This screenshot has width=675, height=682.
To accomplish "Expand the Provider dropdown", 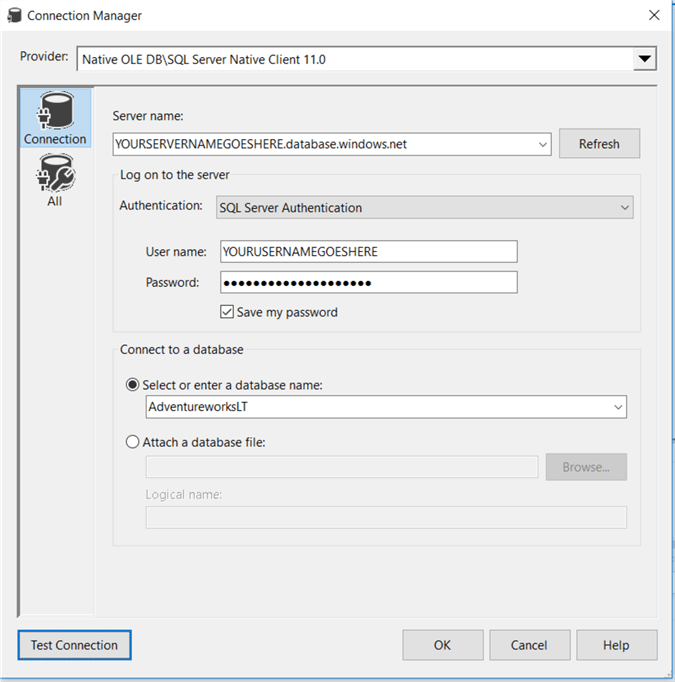I will [644, 59].
